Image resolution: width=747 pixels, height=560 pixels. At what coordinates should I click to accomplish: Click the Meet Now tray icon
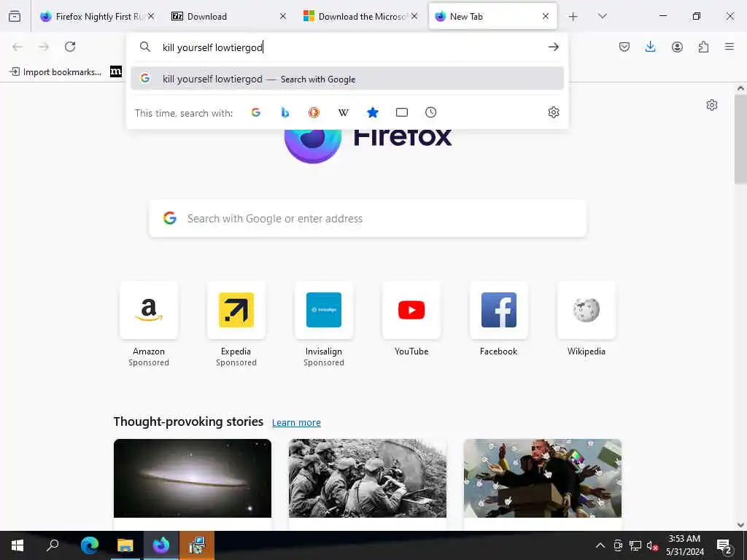tap(618, 545)
